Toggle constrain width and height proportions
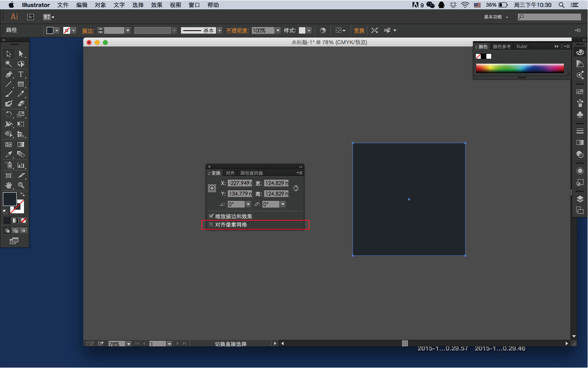Viewport: 588px width, 368px height. point(296,188)
